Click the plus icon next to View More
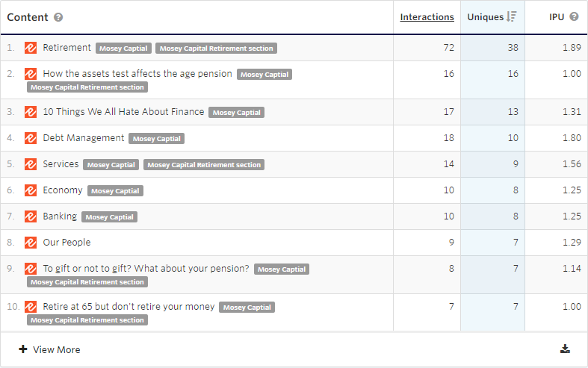This screenshot has width=588, height=368. click(23, 349)
